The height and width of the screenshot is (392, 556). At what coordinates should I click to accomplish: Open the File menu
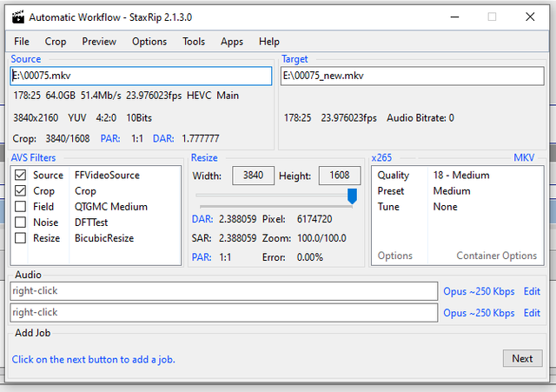(x=22, y=42)
